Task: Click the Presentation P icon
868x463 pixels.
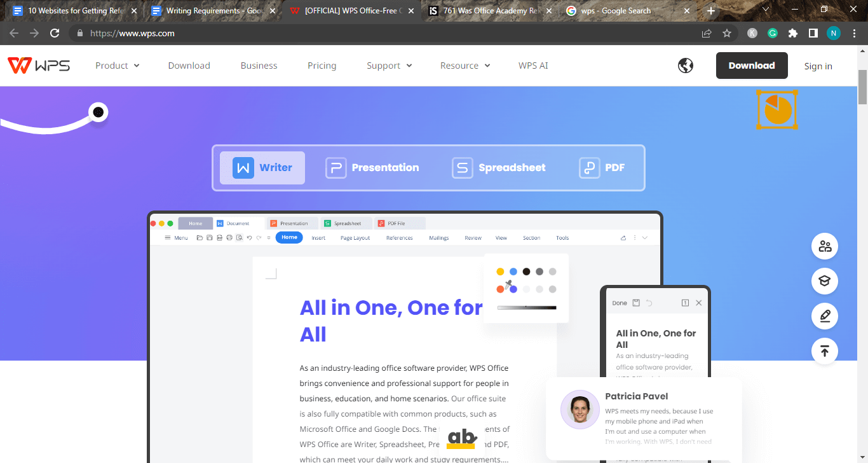Action: click(x=336, y=168)
